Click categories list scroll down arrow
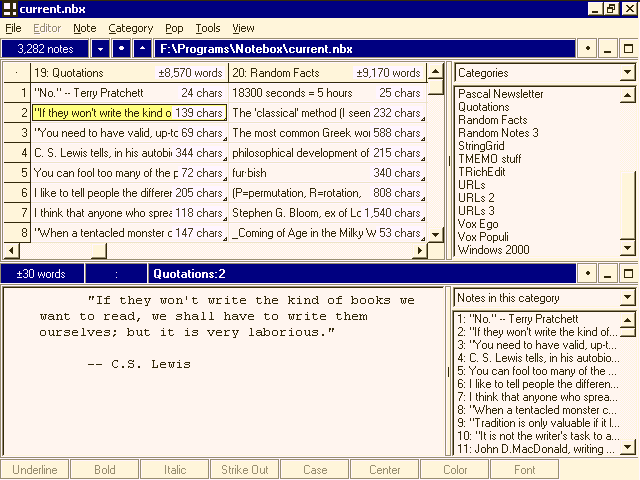This screenshot has height=480, width=640. click(627, 248)
